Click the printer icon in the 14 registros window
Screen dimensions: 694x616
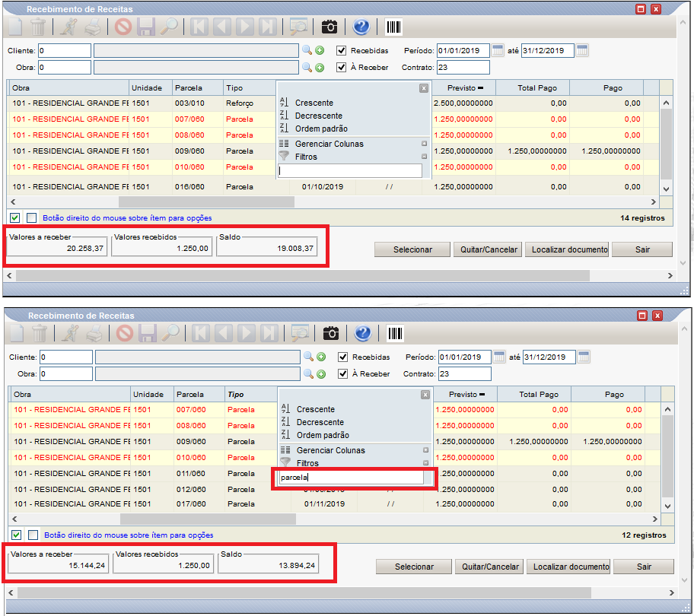[x=94, y=27]
